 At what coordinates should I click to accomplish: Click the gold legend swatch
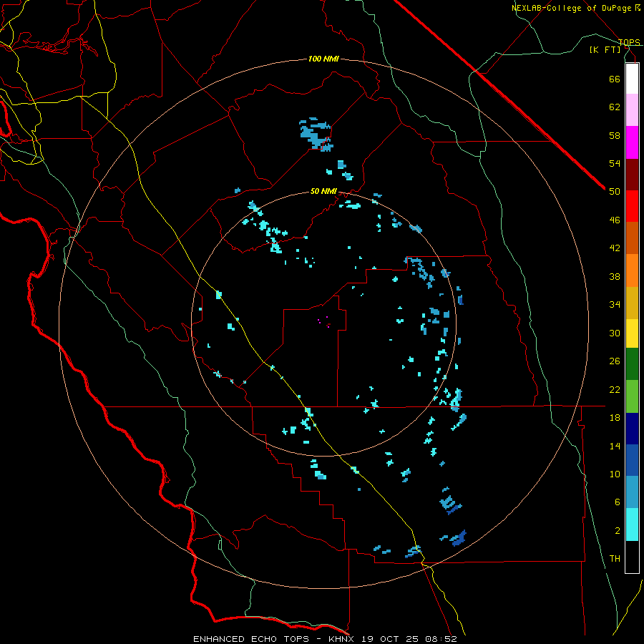pos(632,303)
